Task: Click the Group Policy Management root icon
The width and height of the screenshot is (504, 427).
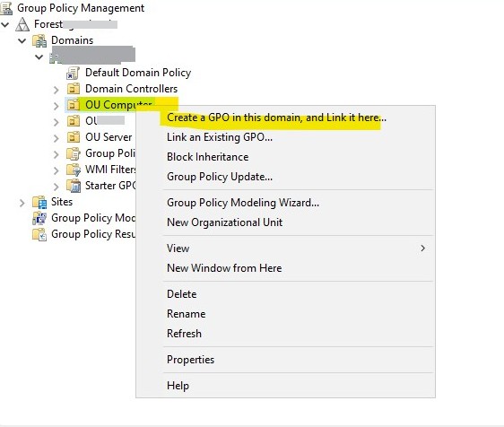Action: (x=6, y=8)
